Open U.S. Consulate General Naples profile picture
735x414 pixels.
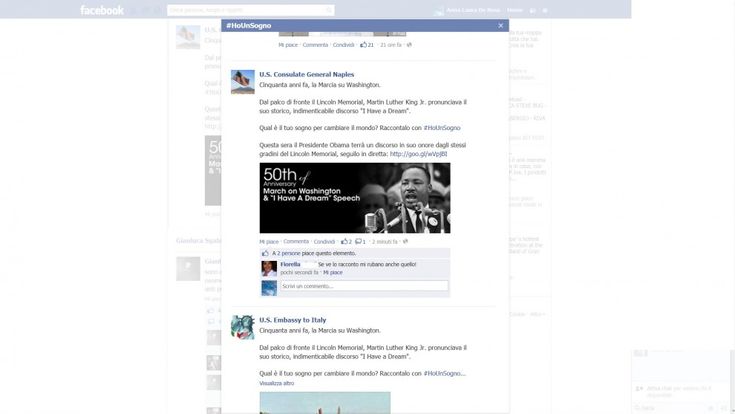[x=243, y=82]
